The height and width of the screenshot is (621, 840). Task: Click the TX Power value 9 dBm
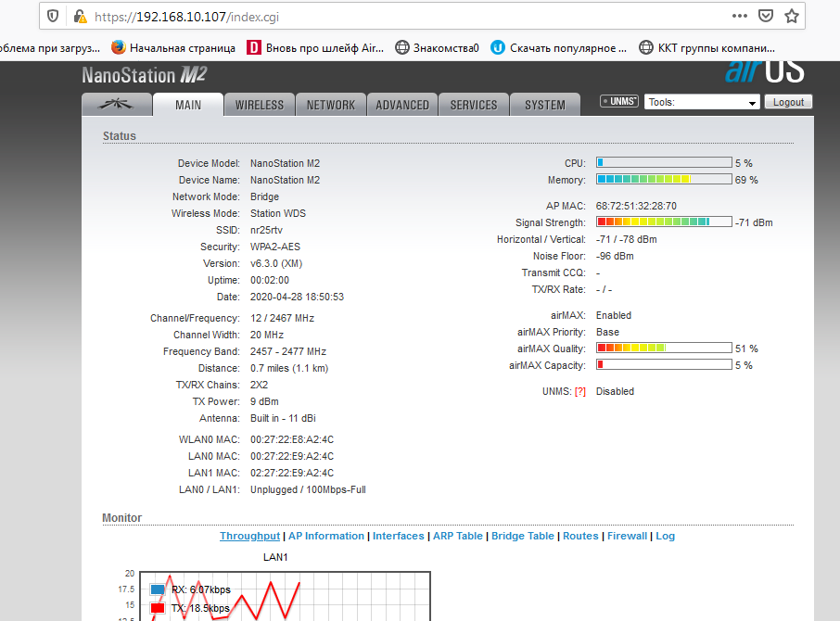coord(264,401)
